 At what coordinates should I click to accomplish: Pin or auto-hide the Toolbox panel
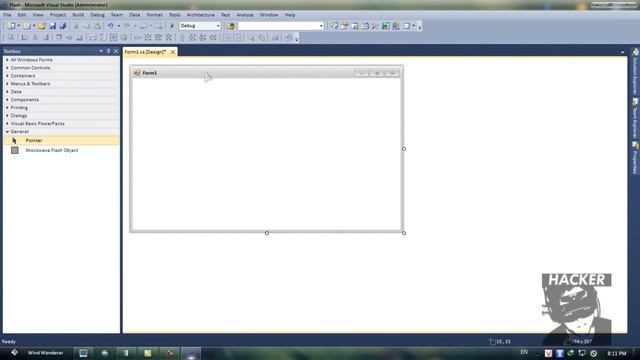108,51
